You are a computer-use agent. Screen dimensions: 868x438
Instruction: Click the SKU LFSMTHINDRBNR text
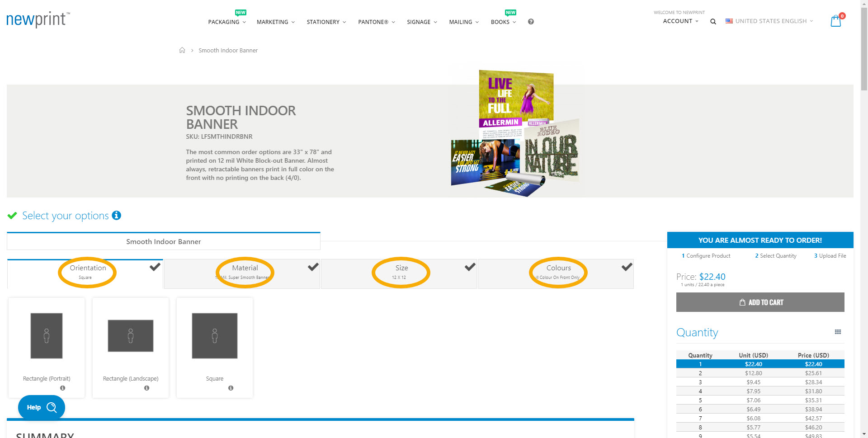219,137
